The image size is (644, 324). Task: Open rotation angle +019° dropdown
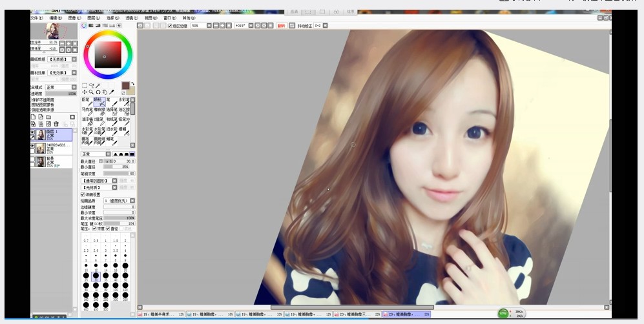tap(251, 25)
